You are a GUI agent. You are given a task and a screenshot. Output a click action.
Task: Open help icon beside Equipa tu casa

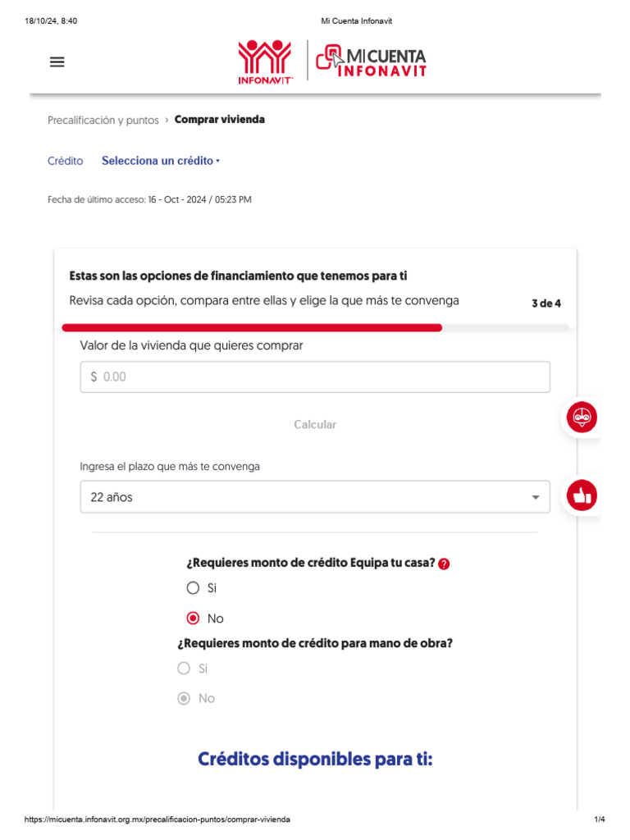(x=445, y=564)
